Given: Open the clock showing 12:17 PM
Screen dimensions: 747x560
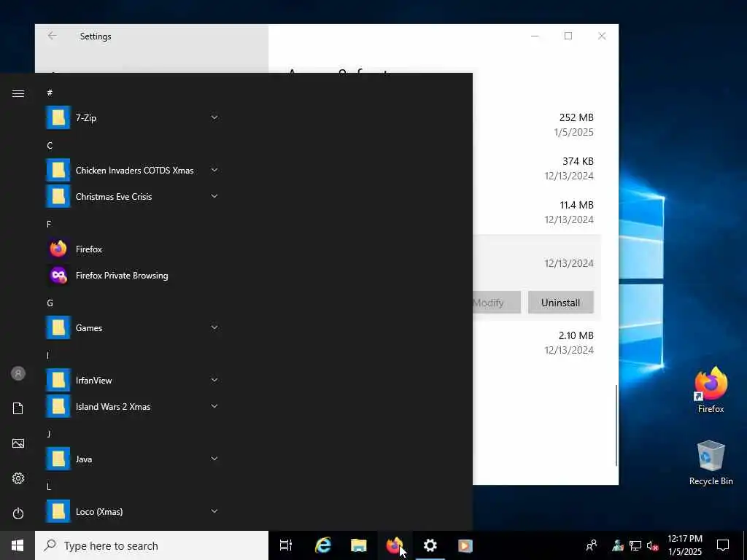Looking at the screenshot, I should (x=685, y=545).
